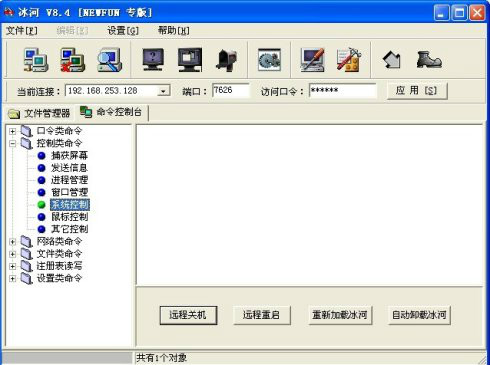Click the blue dot beside 进程管理
The height and width of the screenshot is (365, 490).
point(42,180)
